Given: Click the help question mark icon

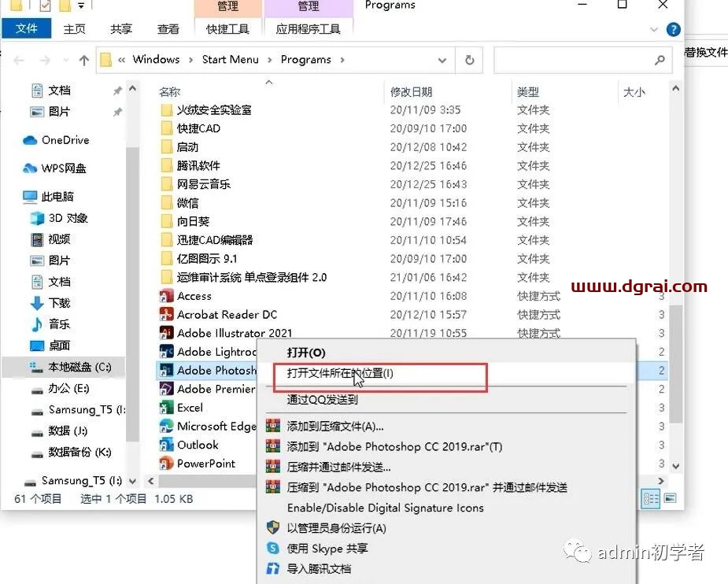Looking at the screenshot, I should (673, 29).
